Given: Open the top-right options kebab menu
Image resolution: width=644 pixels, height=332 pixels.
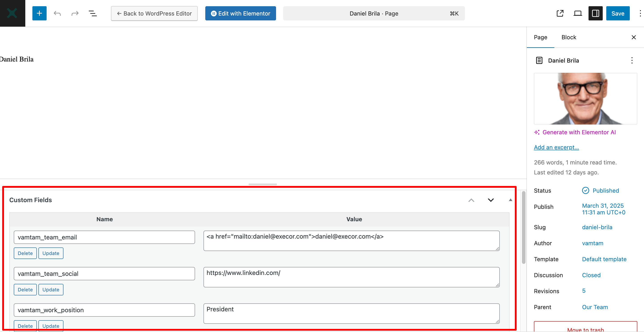Looking at the screenshot, I should tap(640, 13).
